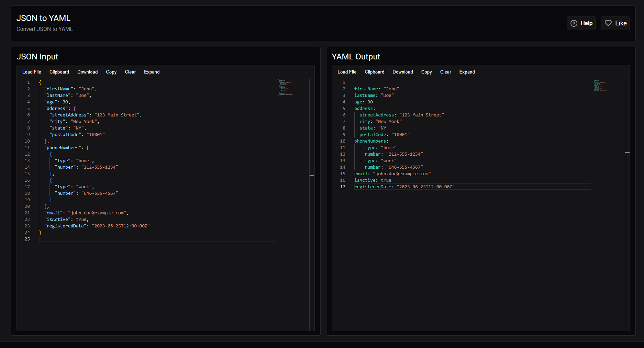Click the phoneNumbers: line in YAML Output

(x=371, y=141)
